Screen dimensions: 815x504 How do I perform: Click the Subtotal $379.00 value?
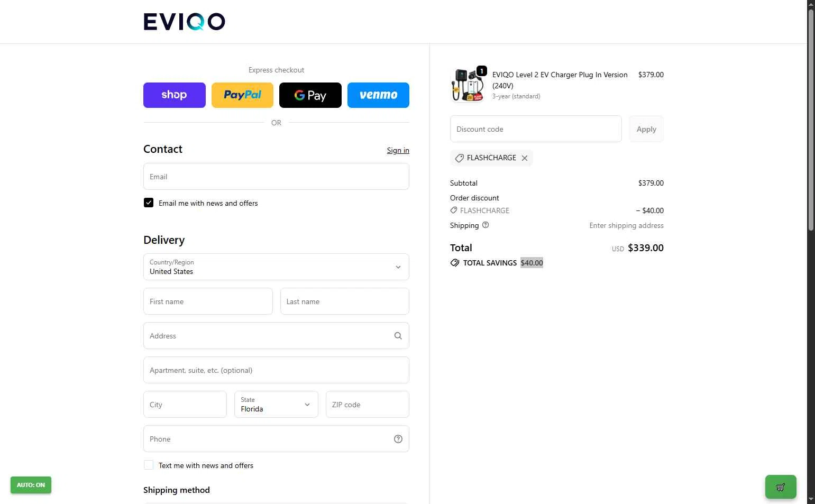[651, 183]
